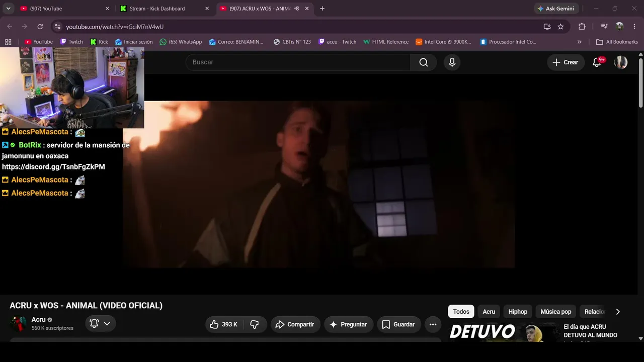Like the video with 393 K likes

(x=223, y=324)
